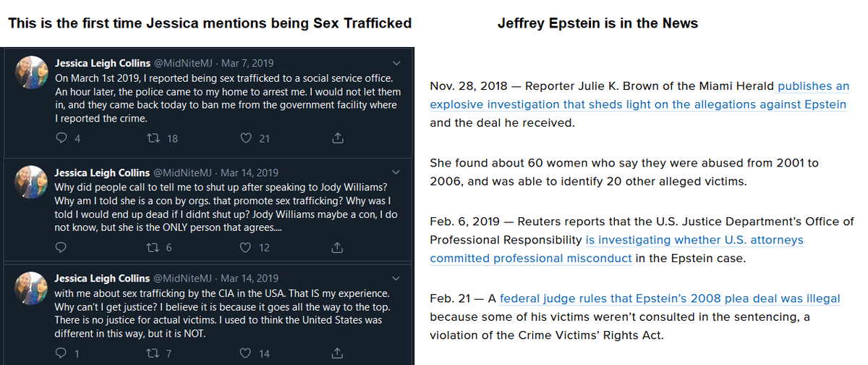
Task: Reply to the March 7 tweet
Action: click(61, 138)
